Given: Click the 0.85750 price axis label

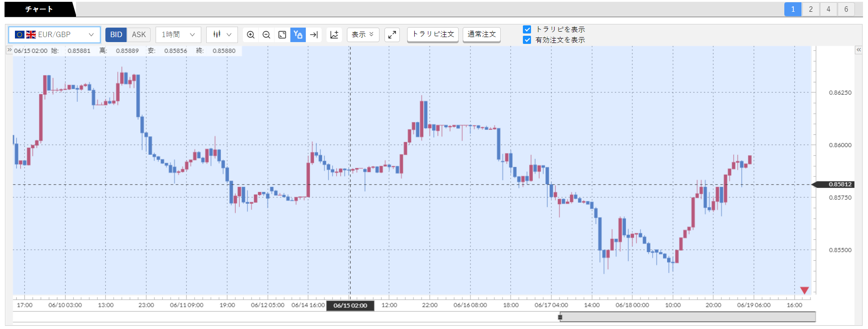Looking at the screenshot, I should coord(840,198).
